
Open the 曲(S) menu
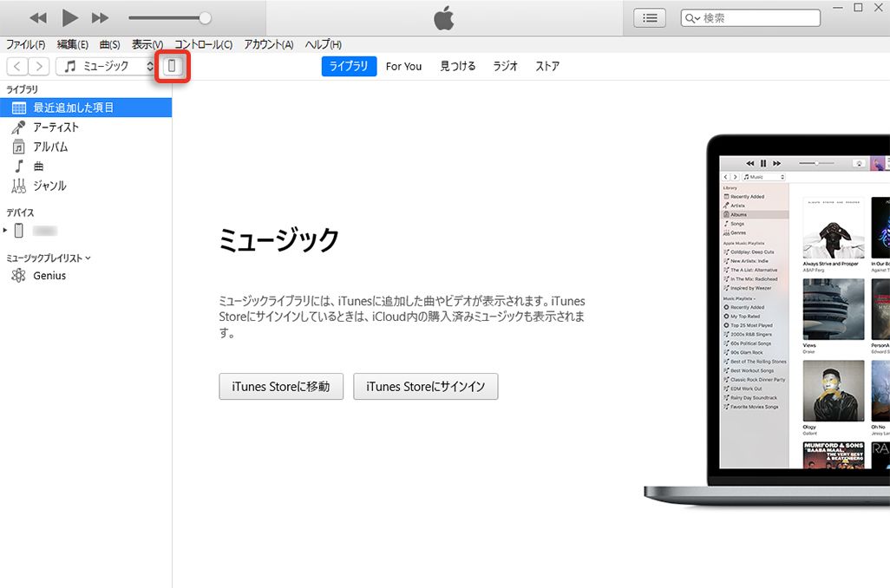[x=109, y=44]
